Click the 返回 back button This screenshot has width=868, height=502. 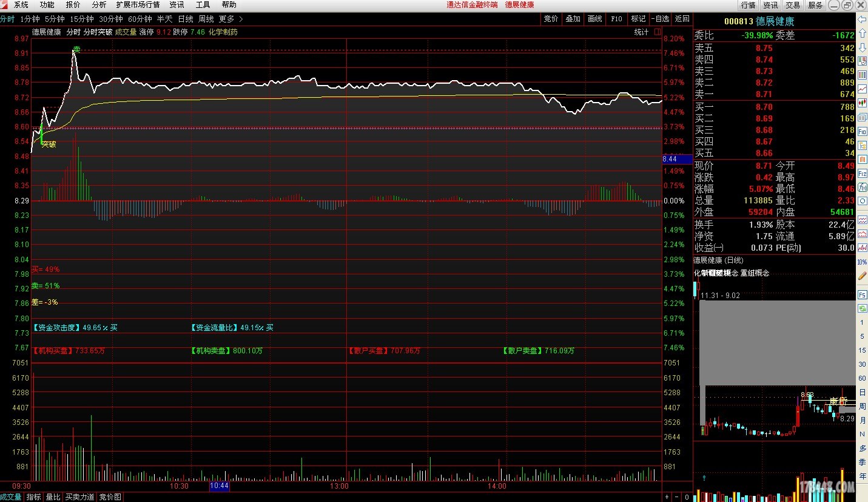tap(682, 19)
